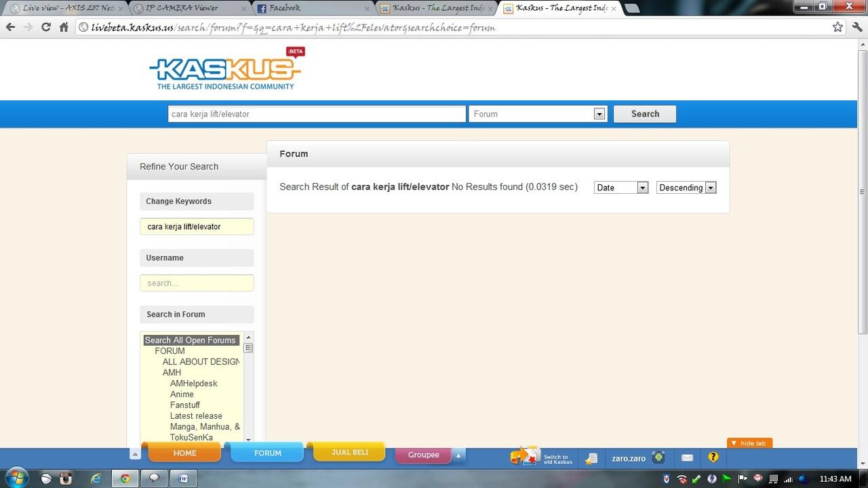Select AMH in forum list
The image size is (868, 488).
point(172,373)
